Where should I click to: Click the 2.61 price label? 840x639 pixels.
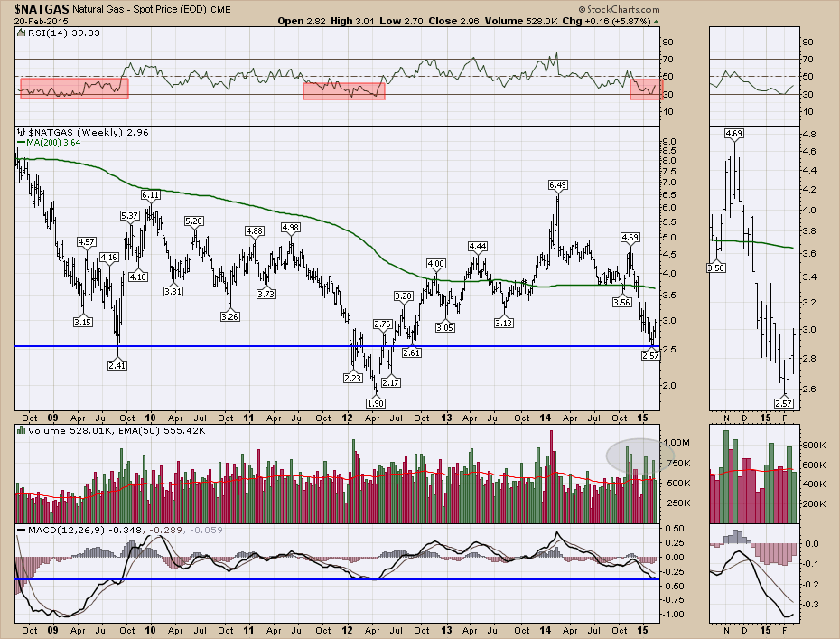click(412, 352)
